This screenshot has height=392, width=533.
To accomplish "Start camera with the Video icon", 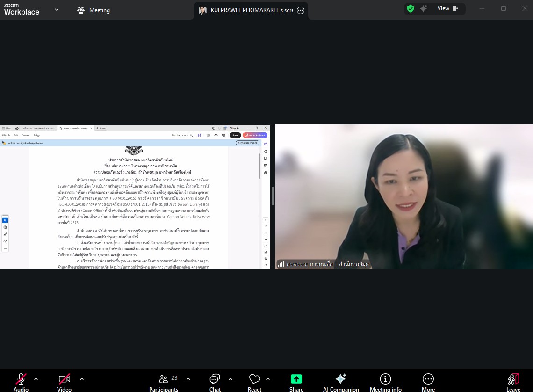I will pos(65,379).
